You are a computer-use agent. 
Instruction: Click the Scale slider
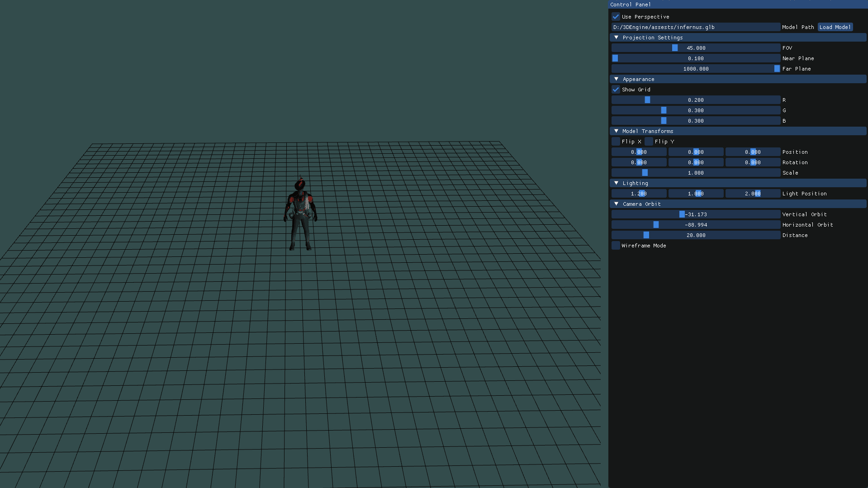click(696, 173)
